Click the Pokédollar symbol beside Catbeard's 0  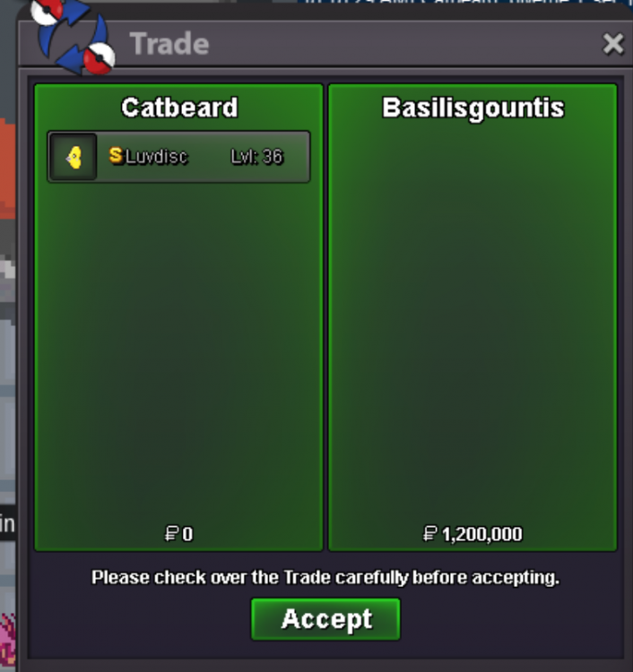(171, 534)
